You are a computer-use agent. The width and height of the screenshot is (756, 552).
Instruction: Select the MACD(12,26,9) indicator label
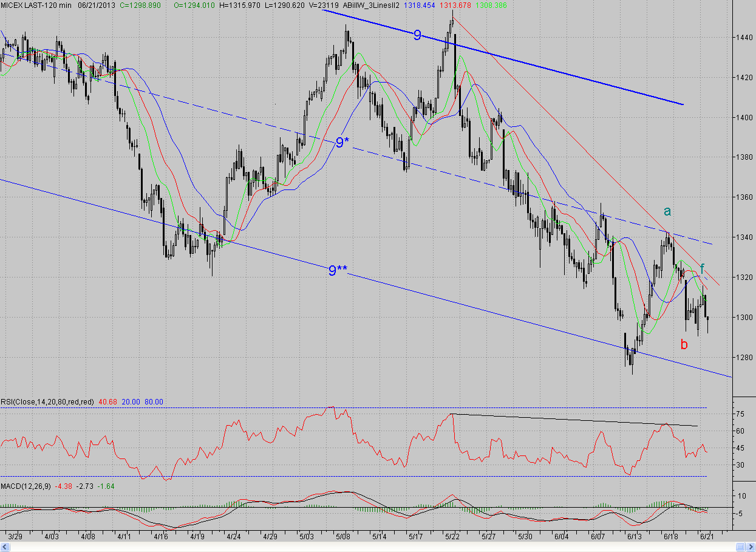click(x=26, y=486)
